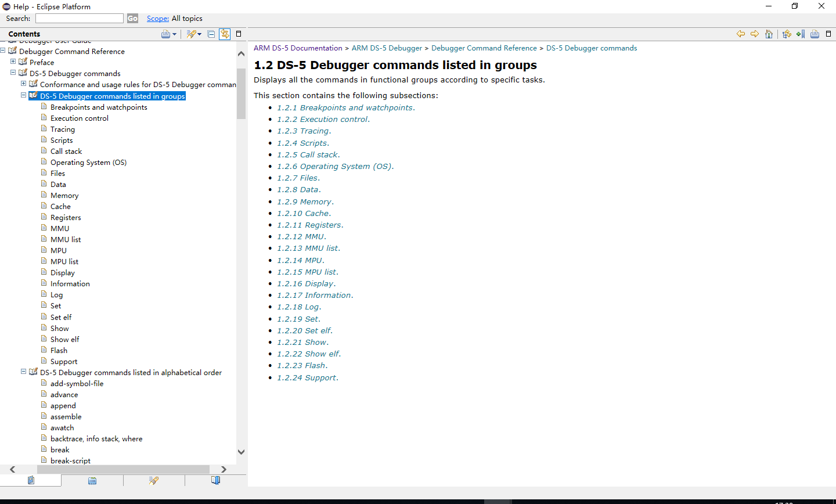Expand the Conformance and usage rules node

pos(24,84)
